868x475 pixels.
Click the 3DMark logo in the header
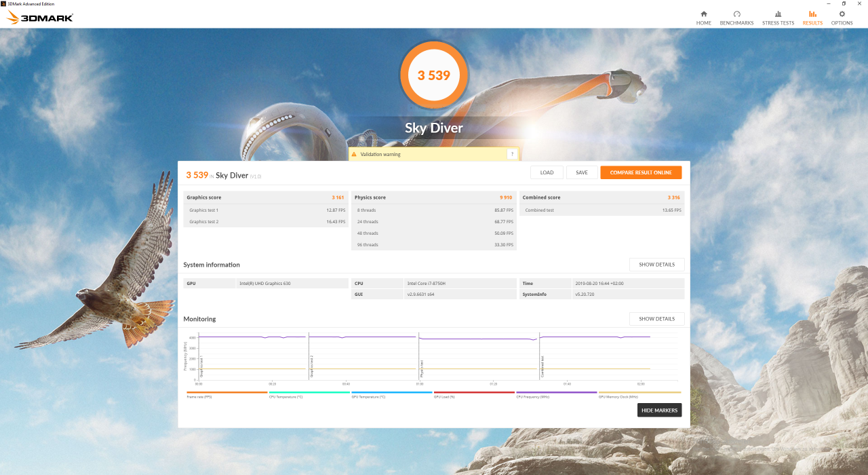coord(39,18)
